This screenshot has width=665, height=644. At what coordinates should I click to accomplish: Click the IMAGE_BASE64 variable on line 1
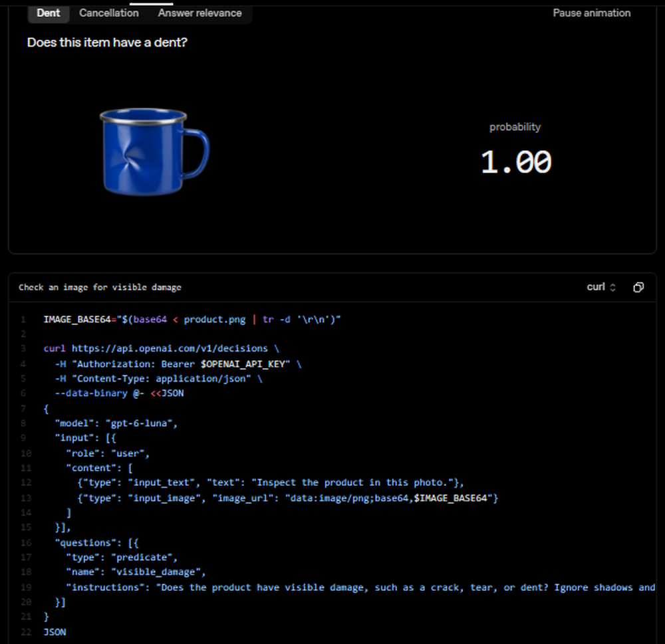pyautogui.click(x=77, y=319)
